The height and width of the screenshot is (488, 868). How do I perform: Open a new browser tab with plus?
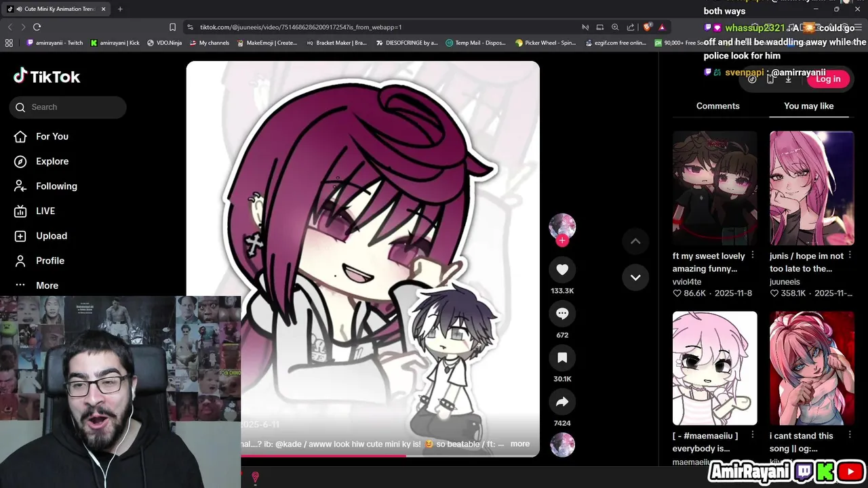(x=120, y=9)
